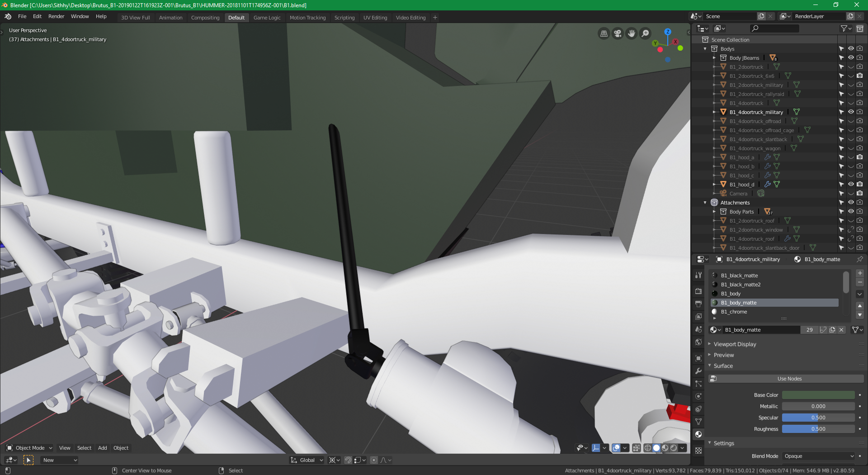
Task: Open the Render menu
Action: tap(56, 16)
